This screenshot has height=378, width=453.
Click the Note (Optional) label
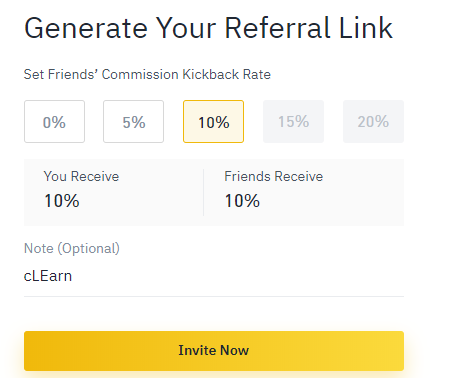point(72,248)
